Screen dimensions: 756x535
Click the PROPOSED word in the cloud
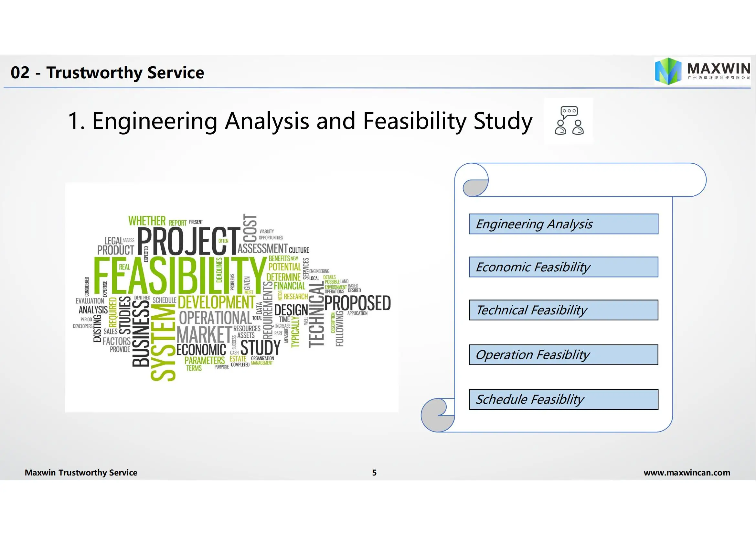click(x=357, y=303)
